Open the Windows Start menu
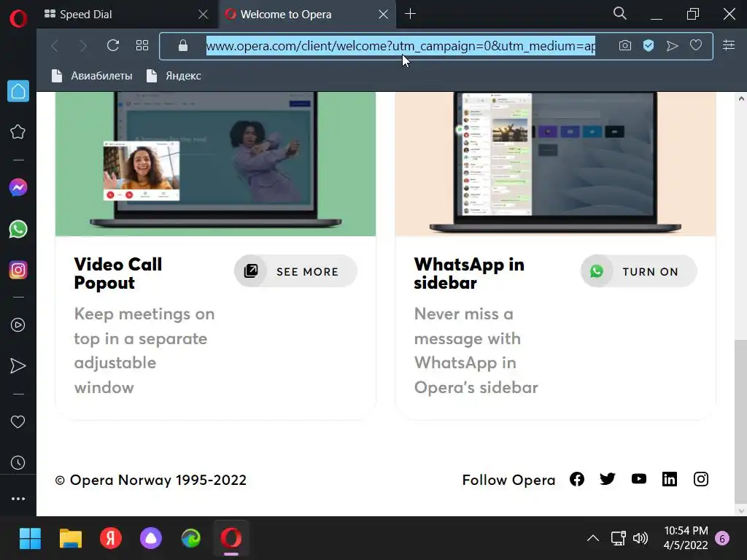The width and height of the screenshot is (747, 560). [30, 539]
